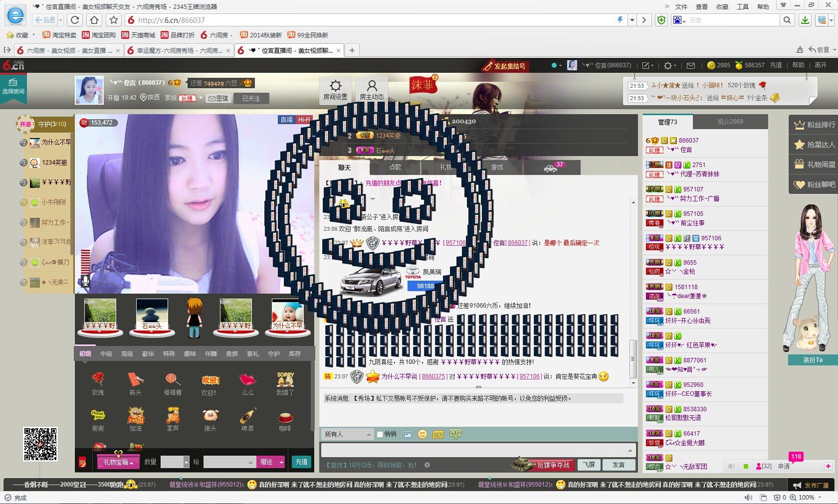Select the pig head (猪头) gift
This screenshot has width=838, height=504.
210,420
